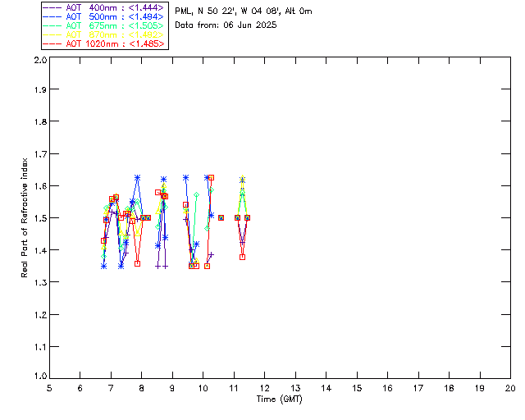Select the 'Data from: 06 Jun 2025' label
Viewport: 525px width, 420px height.
226,25
